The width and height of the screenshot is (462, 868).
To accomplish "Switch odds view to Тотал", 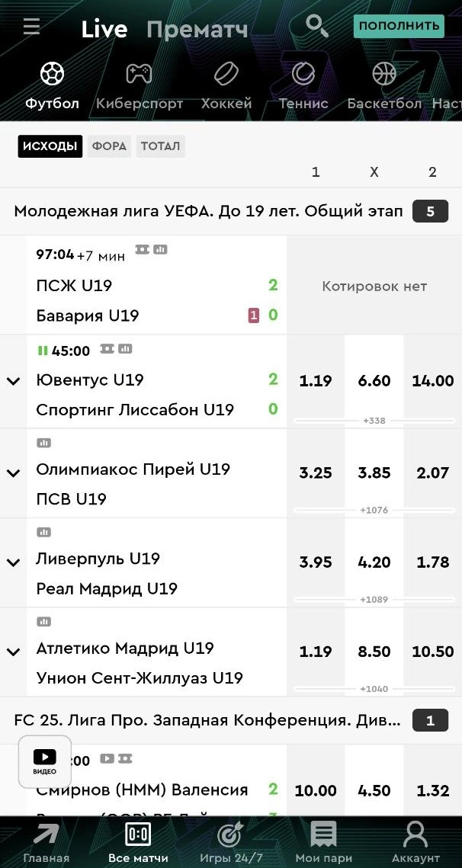I will [x=160, y=146].
